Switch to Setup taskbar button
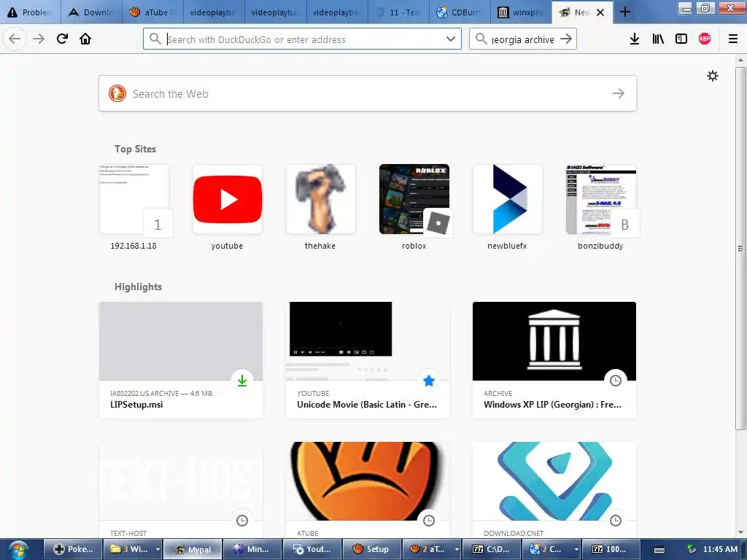 (372, 549)
